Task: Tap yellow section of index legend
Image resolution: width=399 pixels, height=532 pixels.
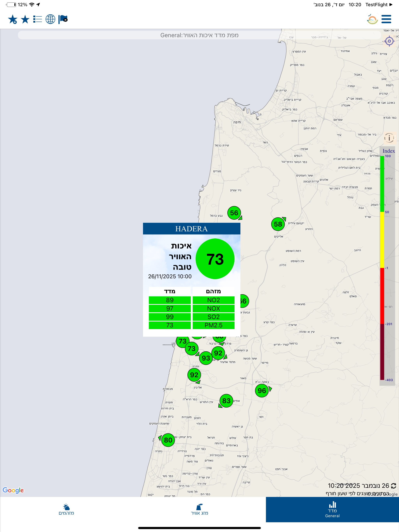Action: click(x=382, y=240)
